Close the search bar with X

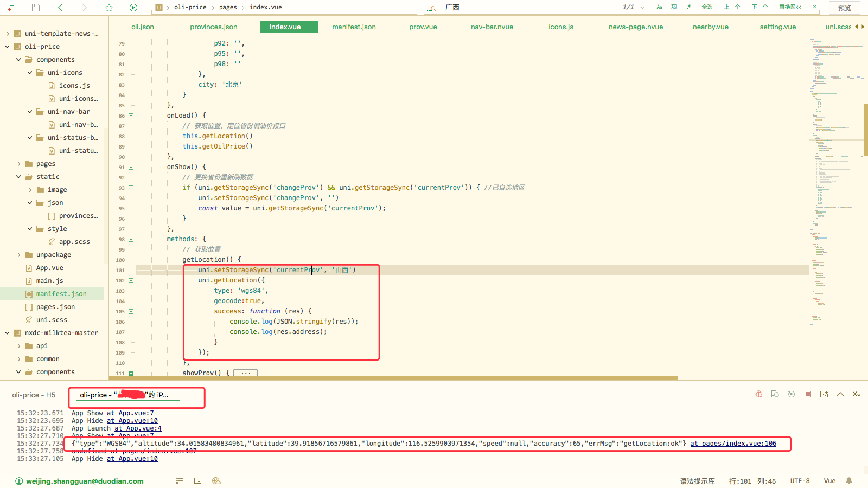[814, 7]
